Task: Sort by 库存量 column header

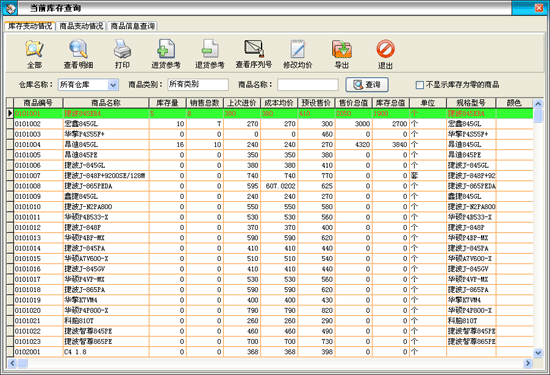Action: click(x=167, y=103)
